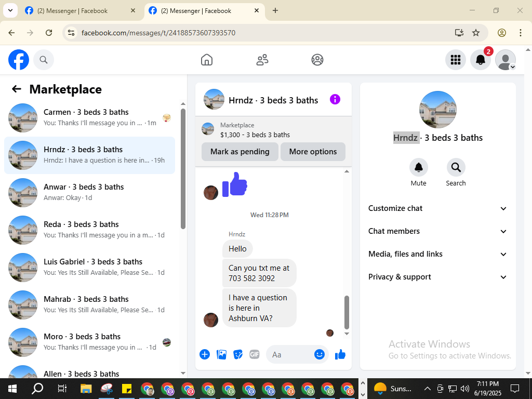The image size is (532, 399).
Task: Click the Facebook search magnifier icon
Action: click(44, 60)
